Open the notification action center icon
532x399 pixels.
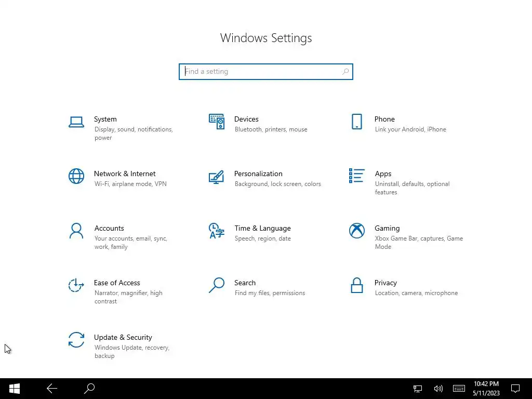tap(515, 389)
